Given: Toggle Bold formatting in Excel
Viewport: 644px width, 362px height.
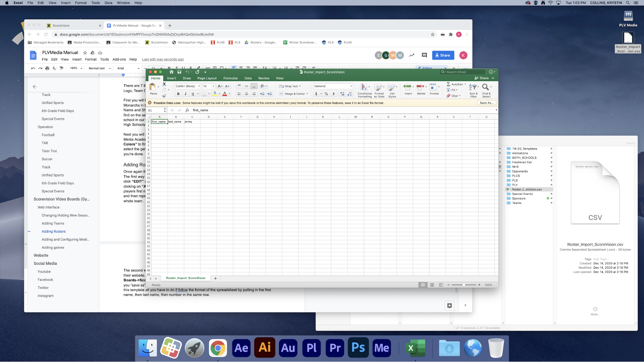Looking at the screenshot, I should click(178, 94).
